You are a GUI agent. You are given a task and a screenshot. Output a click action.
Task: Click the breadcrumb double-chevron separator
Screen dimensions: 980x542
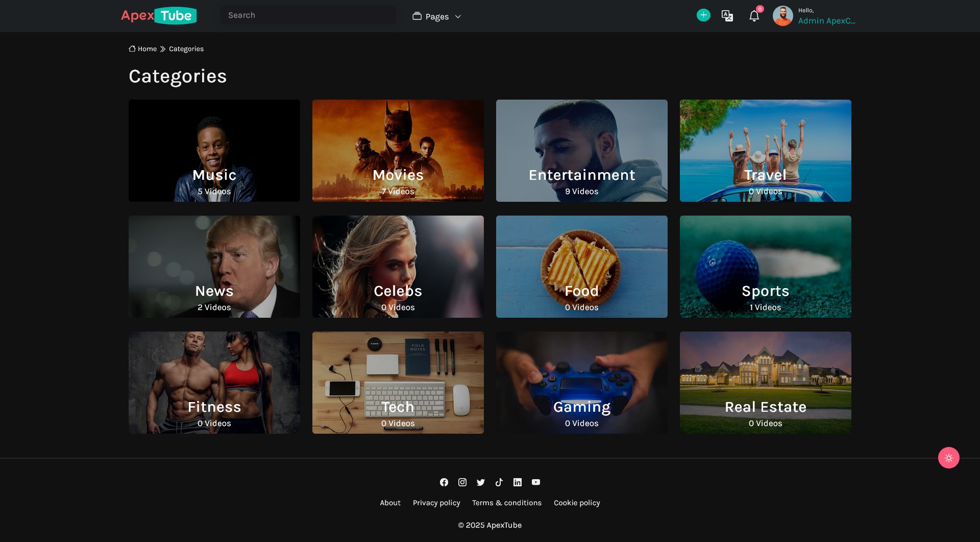[163, 49]
